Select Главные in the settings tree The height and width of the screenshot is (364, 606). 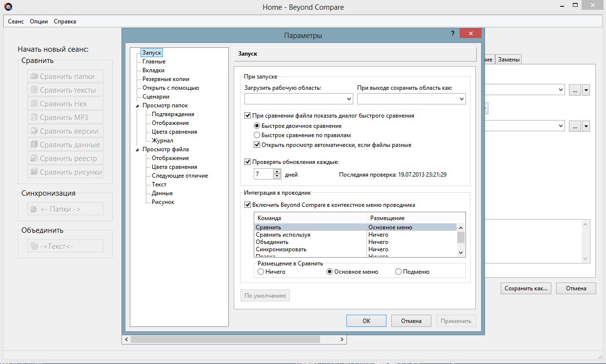click(x=154, y=61)
